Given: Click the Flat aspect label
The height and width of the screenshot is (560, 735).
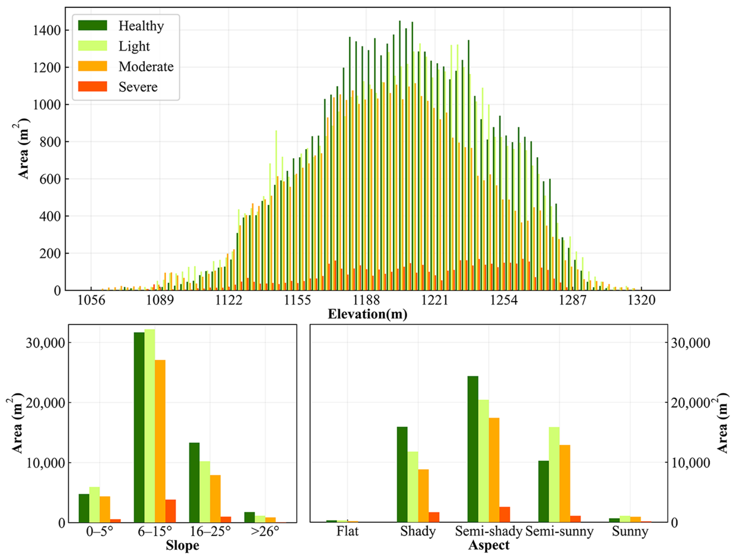Looking at the screenshot, I should [347, 531].
